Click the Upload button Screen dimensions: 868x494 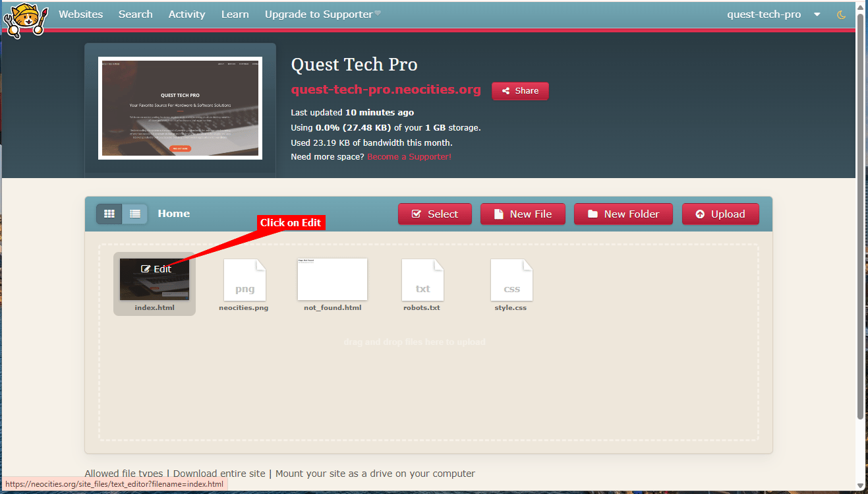pos(720,214)
